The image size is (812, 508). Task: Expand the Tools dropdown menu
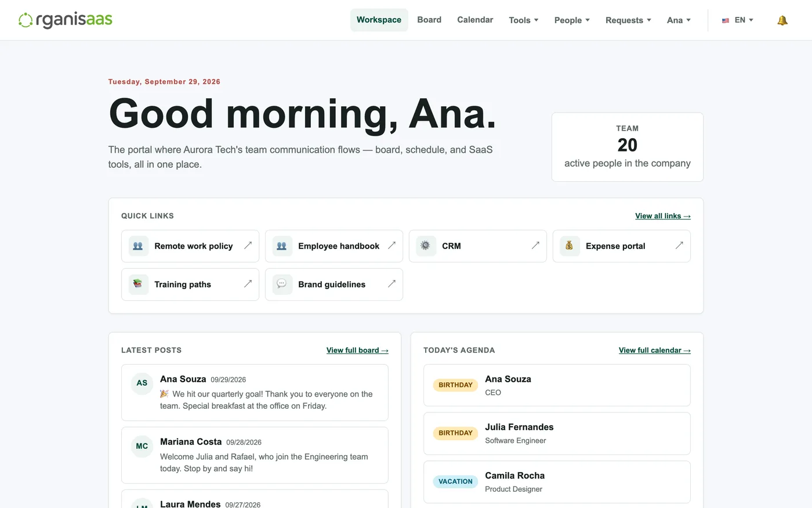pyautogui.click(x=524, y=20)
